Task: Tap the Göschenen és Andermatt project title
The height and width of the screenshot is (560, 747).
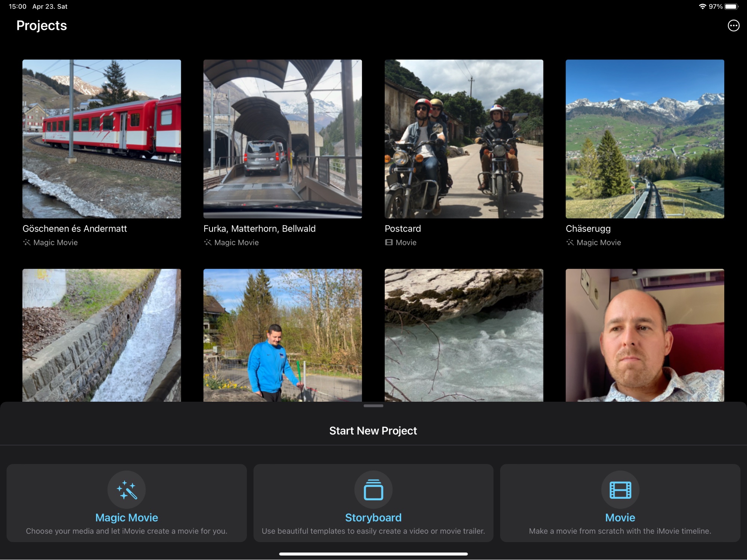Action: point(75,228)
